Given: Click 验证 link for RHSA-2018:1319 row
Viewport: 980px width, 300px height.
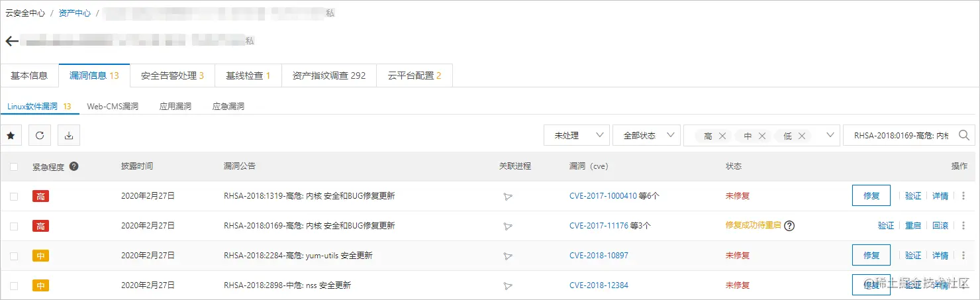Looking at the screenshot, I should [x=913, y=196].
